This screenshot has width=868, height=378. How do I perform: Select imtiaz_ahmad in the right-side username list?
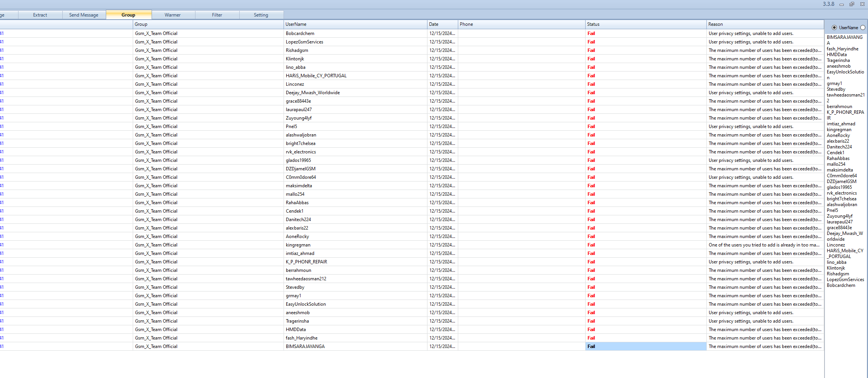click(841, 124)
